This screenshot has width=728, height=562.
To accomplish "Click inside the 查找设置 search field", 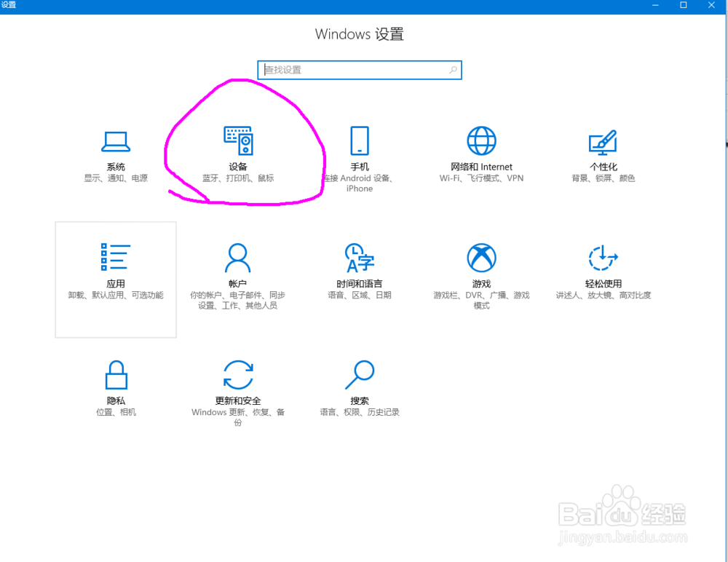I will point(349,70).
